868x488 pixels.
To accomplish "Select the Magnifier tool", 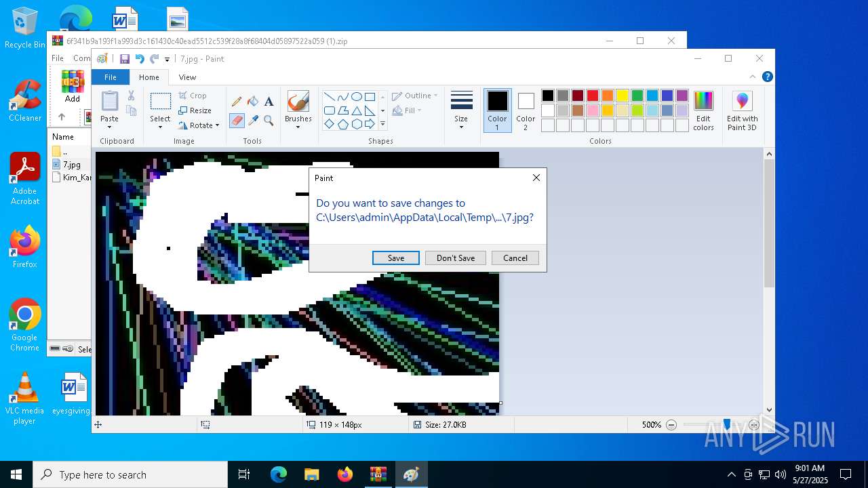I will point(269,120).
